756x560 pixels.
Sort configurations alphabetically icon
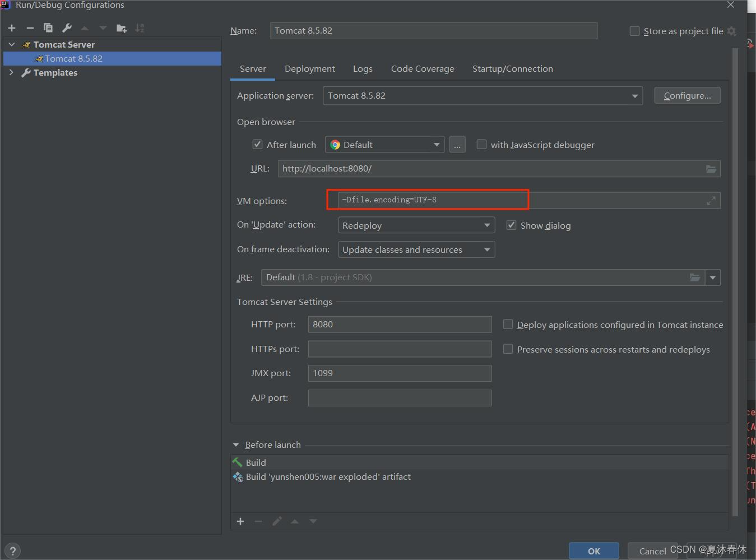coord(140,28)
